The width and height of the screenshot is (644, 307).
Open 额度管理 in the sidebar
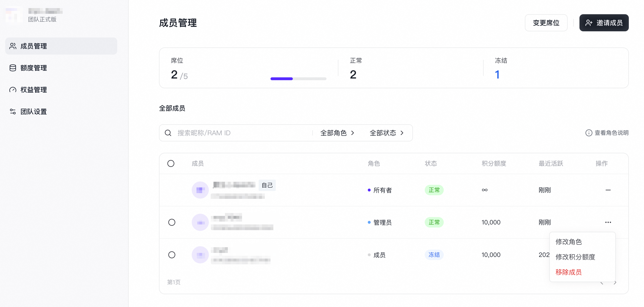(x=61, y=68)
